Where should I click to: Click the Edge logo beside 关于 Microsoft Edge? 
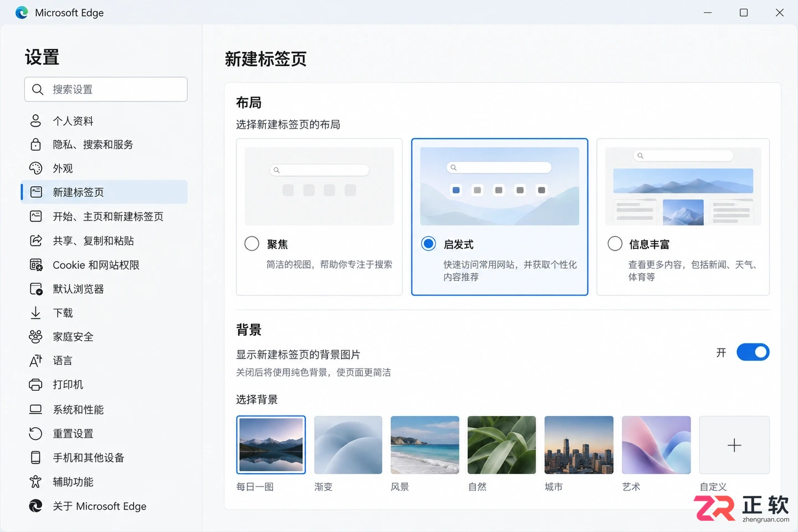[x=35, y=506]
